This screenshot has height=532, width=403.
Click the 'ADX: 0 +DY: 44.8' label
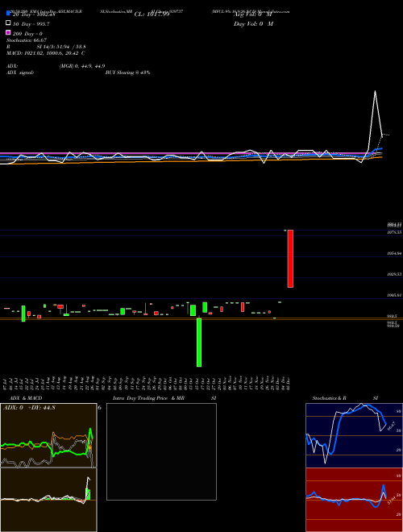pyautogui.click(x=29, y=408)
